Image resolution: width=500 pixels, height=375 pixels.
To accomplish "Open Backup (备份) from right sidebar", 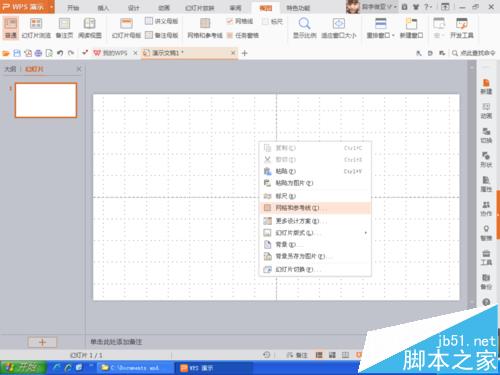I will coord(486,282).
